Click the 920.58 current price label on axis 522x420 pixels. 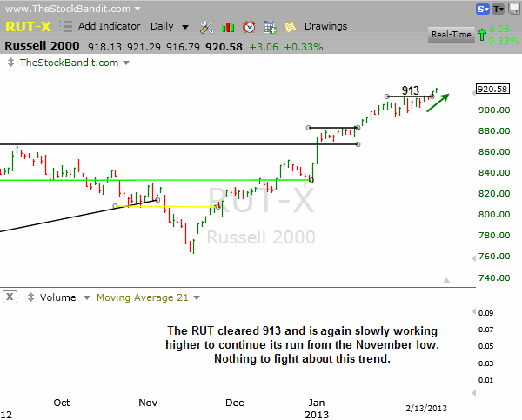[x=492, y=89]
